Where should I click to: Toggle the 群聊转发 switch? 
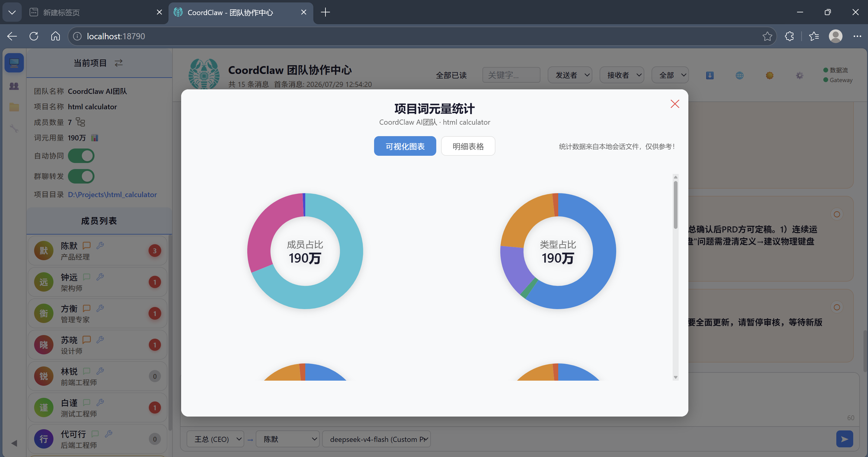coord(81,177)
